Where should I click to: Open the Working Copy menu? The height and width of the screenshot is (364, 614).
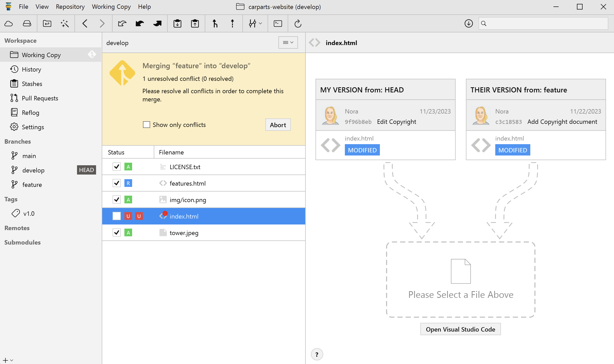click(111, 7)
